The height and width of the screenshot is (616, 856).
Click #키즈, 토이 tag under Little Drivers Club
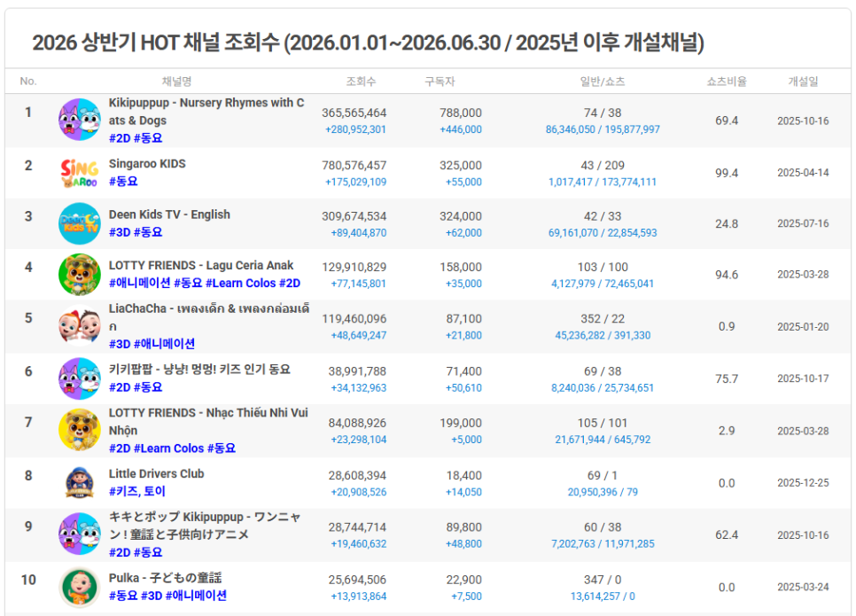pos(136,492)
